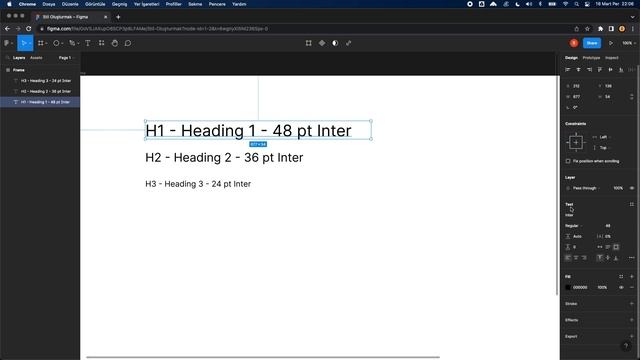
Task: Switch to the Design tab
Action: 571,58
